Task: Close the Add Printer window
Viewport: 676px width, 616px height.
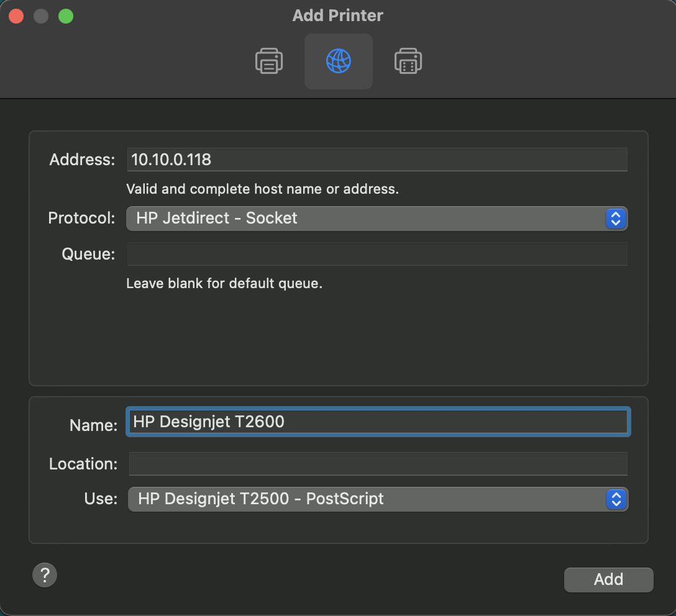Action: tap(16, 16)
